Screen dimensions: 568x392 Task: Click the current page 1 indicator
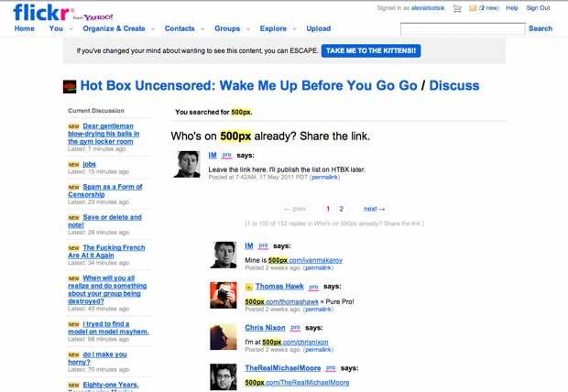click(328, 209)
